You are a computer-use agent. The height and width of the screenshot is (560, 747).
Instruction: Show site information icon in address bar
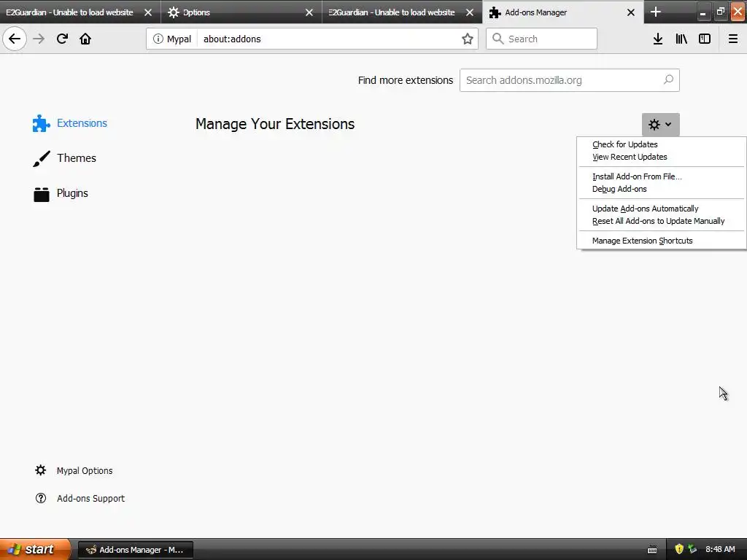158,39
